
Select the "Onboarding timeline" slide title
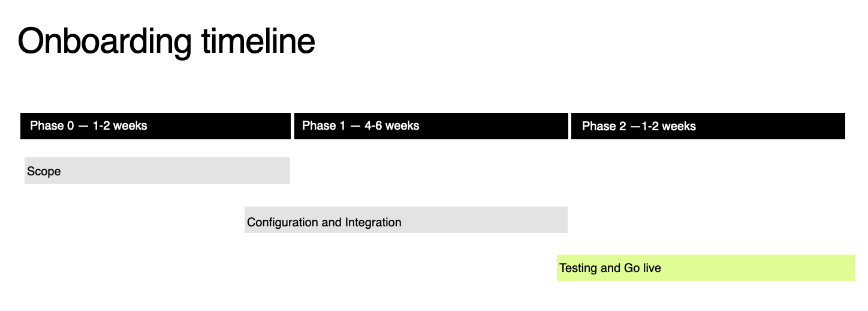(166, 42)
